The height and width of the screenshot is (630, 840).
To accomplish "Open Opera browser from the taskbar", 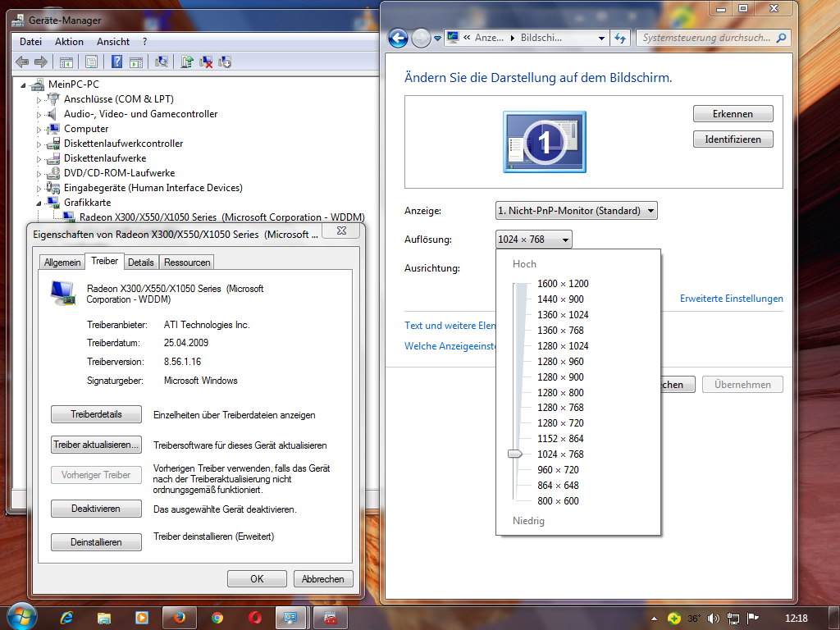I will pos(254,619).
